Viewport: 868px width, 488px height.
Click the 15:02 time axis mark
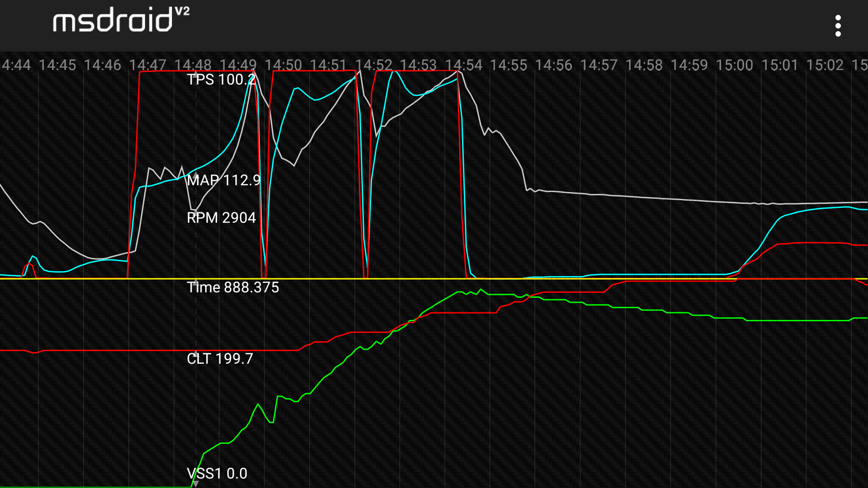pyautogui.click(x=825, y=65)
